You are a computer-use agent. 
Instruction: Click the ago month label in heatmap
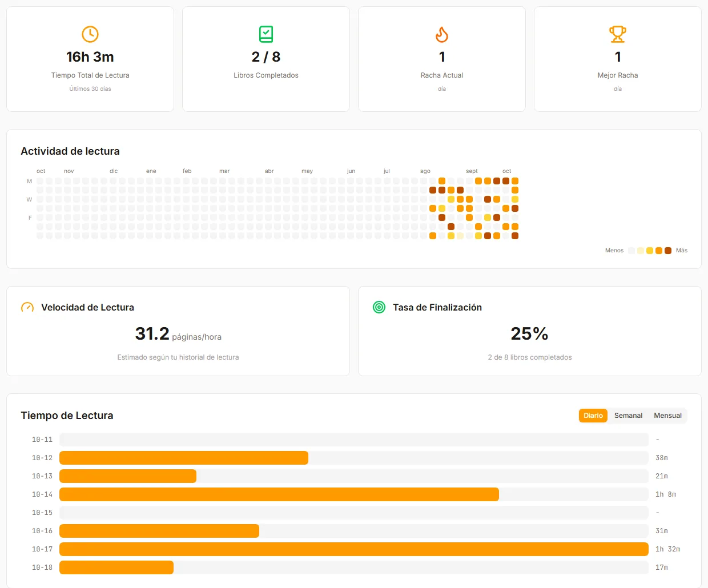[425, 171]
